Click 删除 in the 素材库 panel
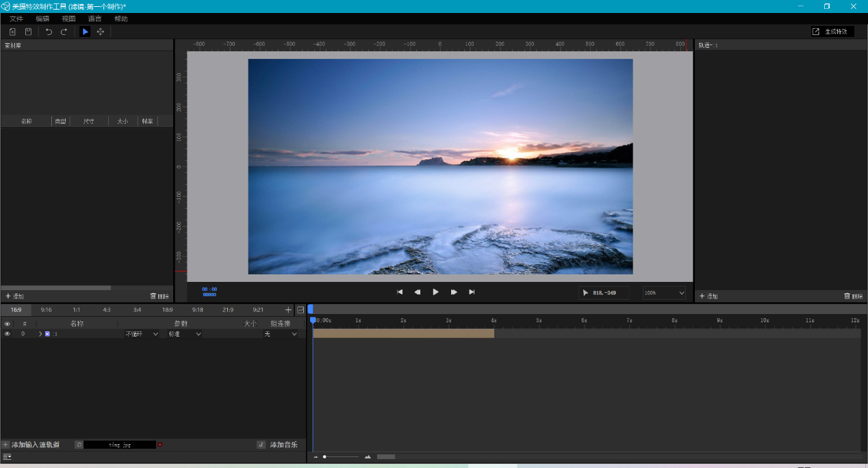 click(159, 296)
